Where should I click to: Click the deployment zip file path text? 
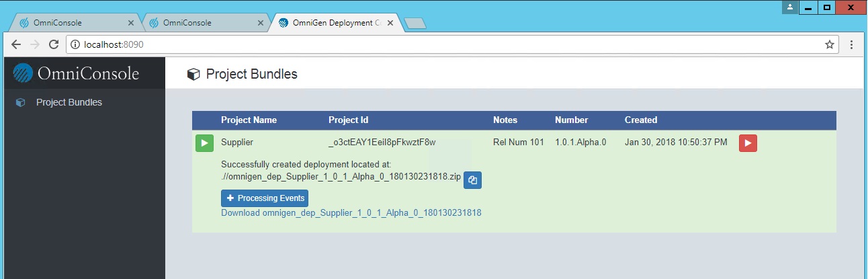click(x=341, y=177)
